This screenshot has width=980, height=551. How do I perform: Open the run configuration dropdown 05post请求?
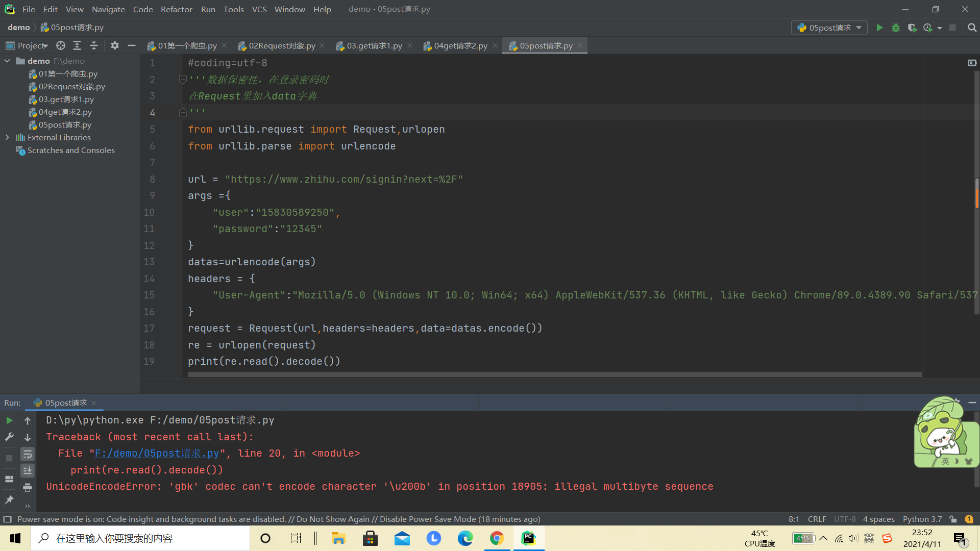pyautogui.click(x=829, y=28)
